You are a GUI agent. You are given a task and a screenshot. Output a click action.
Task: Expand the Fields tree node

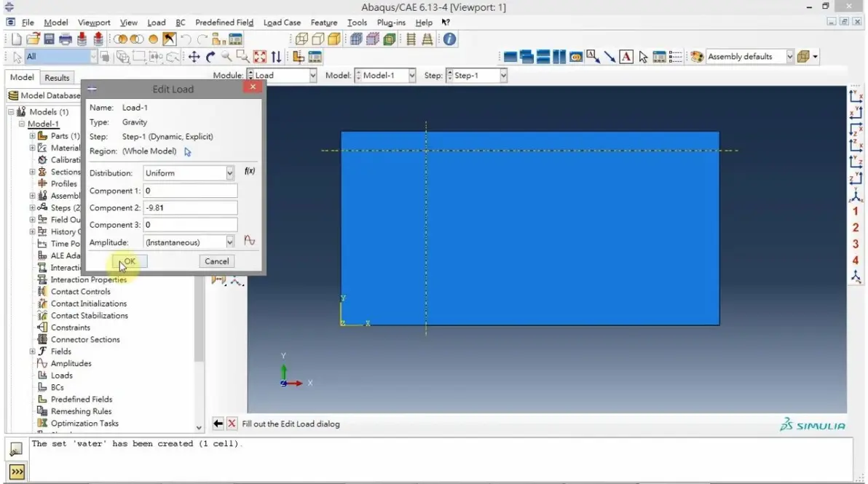32,352
